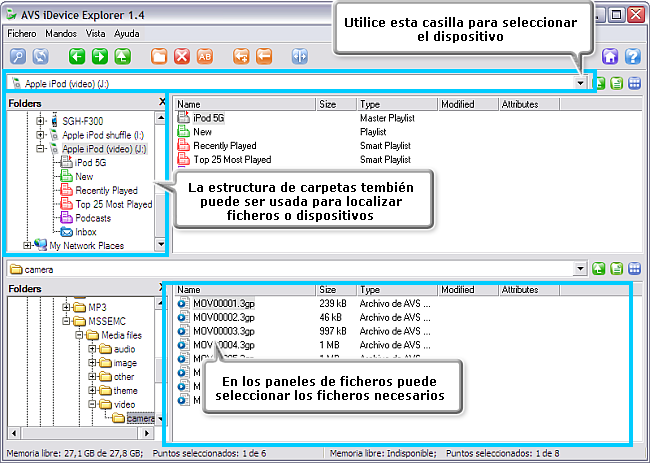Click the blue split panels icon
Image resolution: width=650 pixels, height=463 pixels.
[x=300, y=56]
